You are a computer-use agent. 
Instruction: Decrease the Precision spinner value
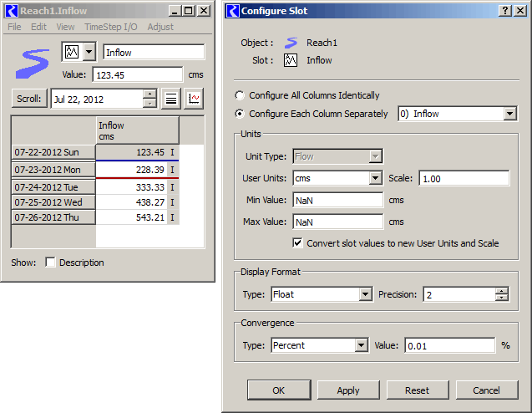point(502,298)
